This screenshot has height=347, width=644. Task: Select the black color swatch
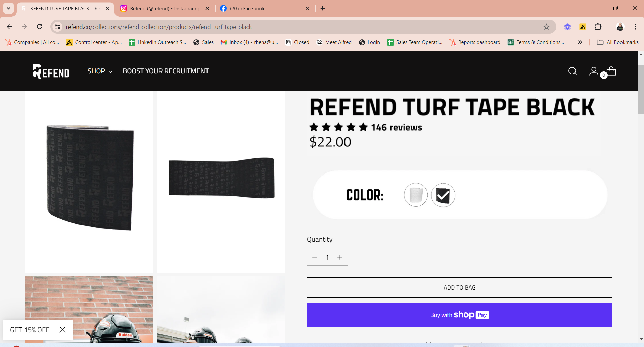pyautogui.click(x=443, y=195)
